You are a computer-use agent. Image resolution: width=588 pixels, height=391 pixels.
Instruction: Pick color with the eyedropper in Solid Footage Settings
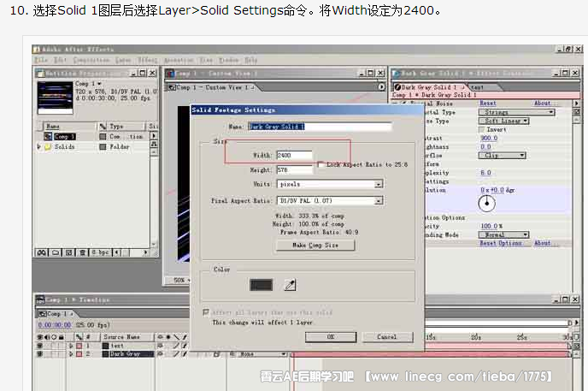tap(290, 285)
